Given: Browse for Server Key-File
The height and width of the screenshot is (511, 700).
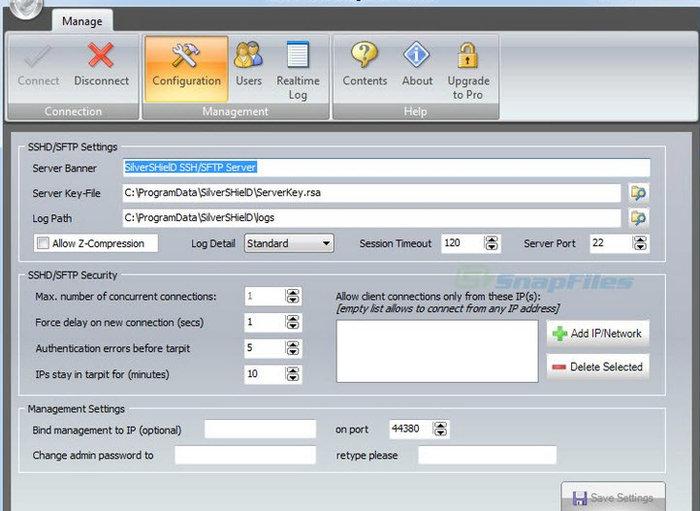Looking at the screenshot, I should tap(638, 193).
